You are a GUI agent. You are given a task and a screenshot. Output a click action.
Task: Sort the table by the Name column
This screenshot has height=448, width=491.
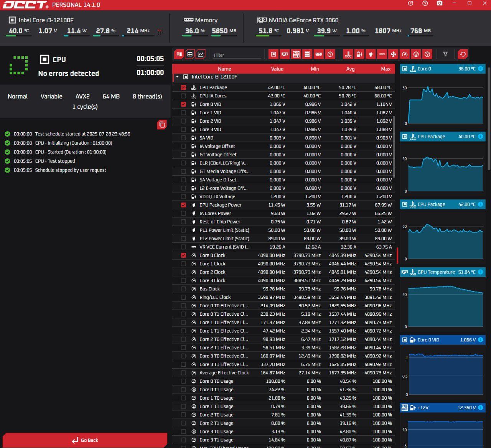point(224,69)
